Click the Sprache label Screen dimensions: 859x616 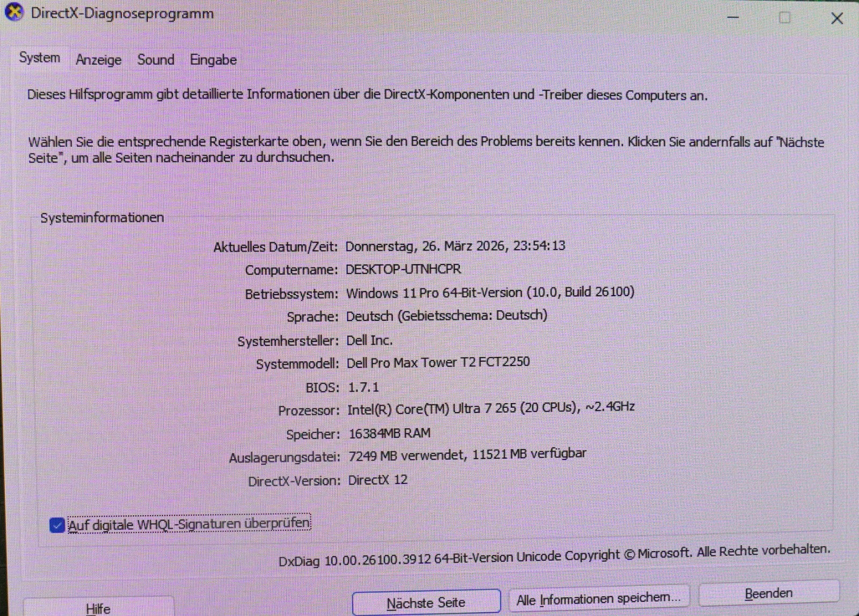coord(312,317)
